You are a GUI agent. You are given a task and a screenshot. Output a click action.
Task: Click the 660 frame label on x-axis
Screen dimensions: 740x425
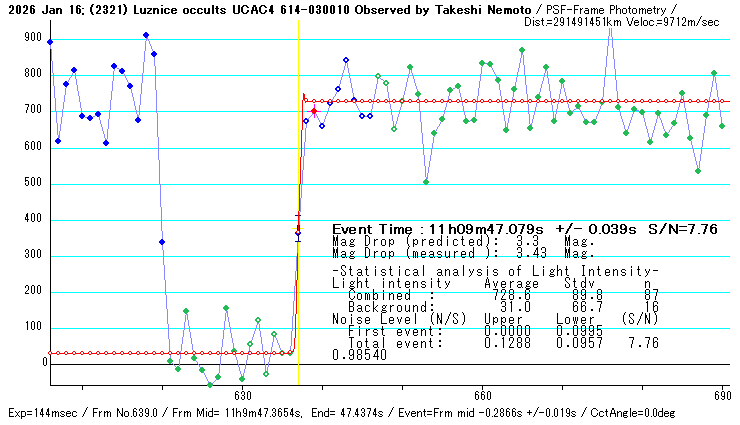tap(481, 395)
